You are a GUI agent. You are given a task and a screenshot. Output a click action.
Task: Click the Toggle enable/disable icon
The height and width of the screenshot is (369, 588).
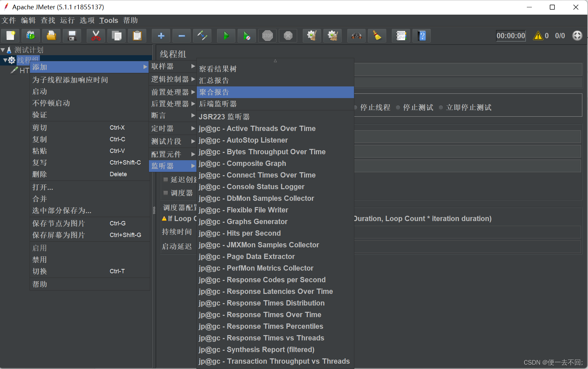(202, 36)
